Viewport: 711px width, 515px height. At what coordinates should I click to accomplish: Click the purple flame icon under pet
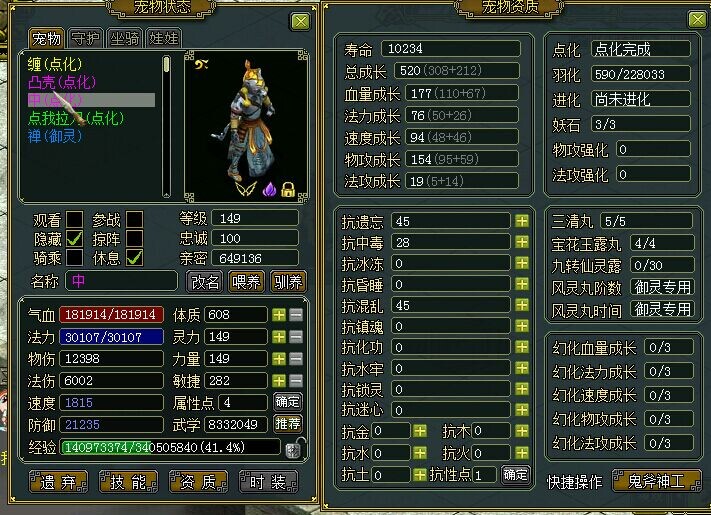click(269, 189)
